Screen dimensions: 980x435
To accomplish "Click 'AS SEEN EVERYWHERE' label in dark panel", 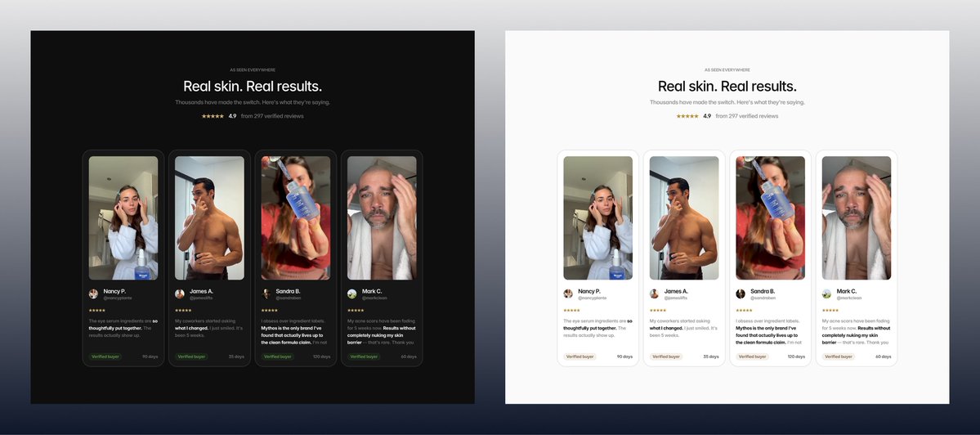I will click(x=253, y=70).
